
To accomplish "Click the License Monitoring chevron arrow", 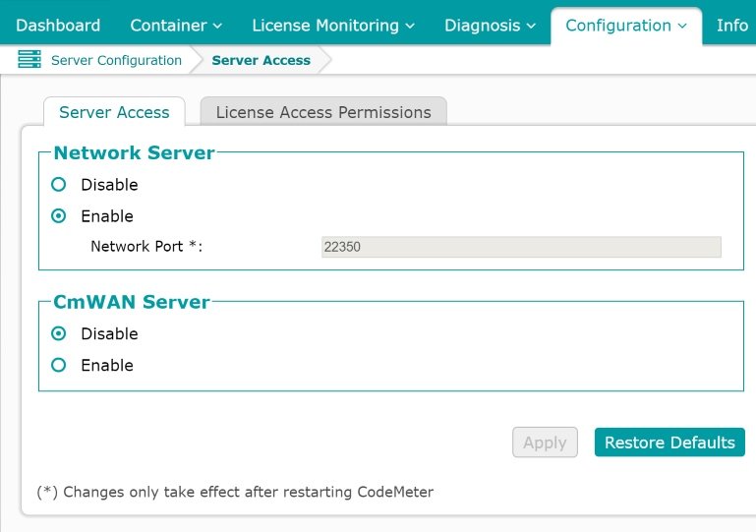I will click(410, 27).
